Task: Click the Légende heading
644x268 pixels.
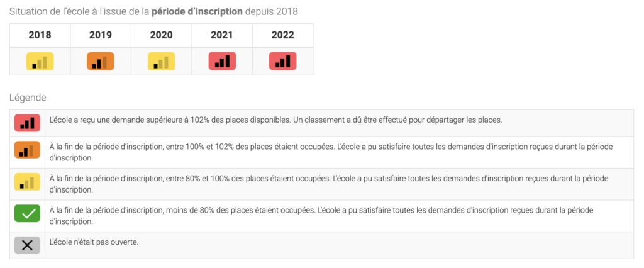Action: pos(28,98)
